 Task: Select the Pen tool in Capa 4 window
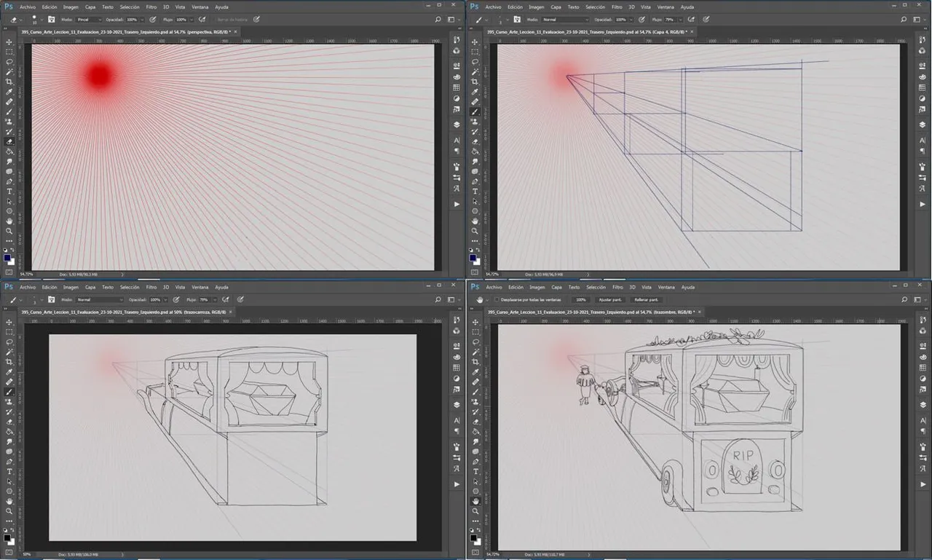[x=475, y=181]
